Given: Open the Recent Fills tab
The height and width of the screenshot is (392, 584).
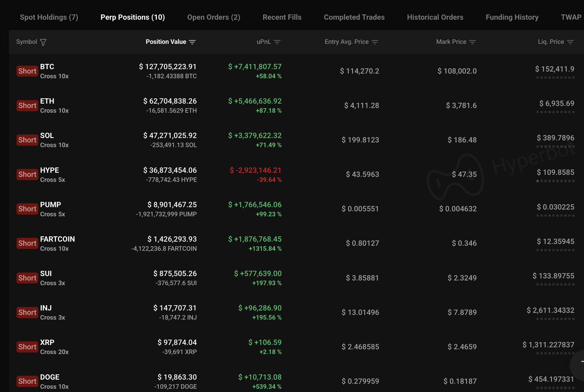Looking at the screenshot, I should [282, 17].
